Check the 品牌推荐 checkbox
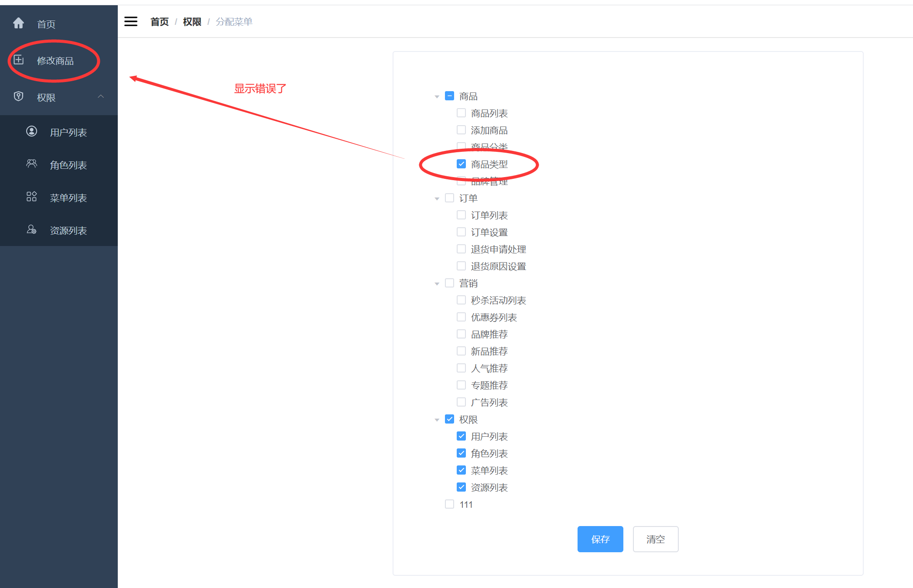 [x=461, y=334]
